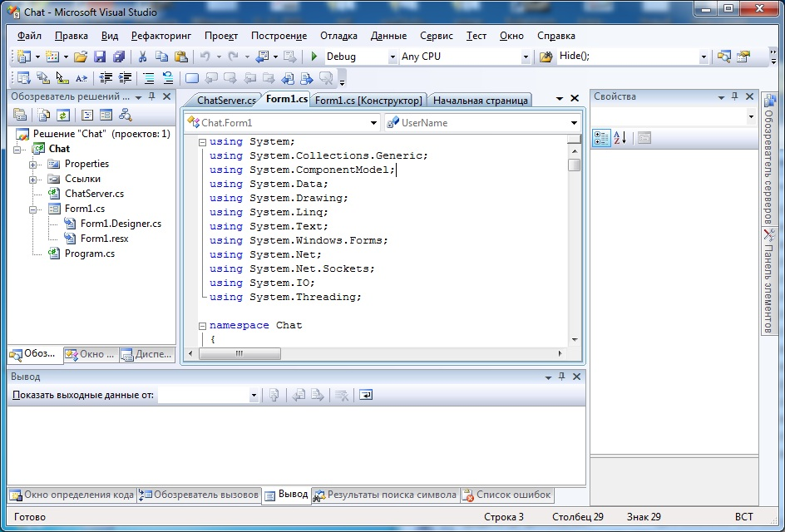Click the Open File folder icon
The width and height of the screenshot is (785, 532).
tap(81, 57)
